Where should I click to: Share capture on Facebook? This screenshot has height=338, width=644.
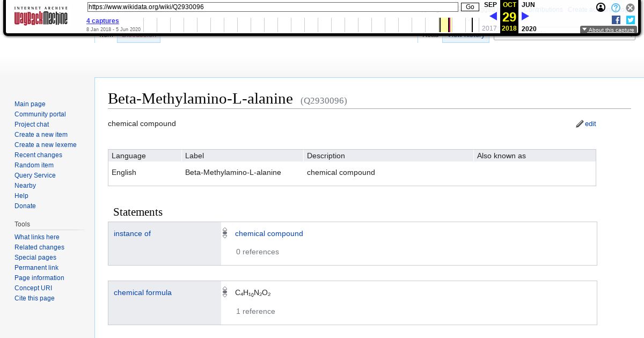coord(616,20)
